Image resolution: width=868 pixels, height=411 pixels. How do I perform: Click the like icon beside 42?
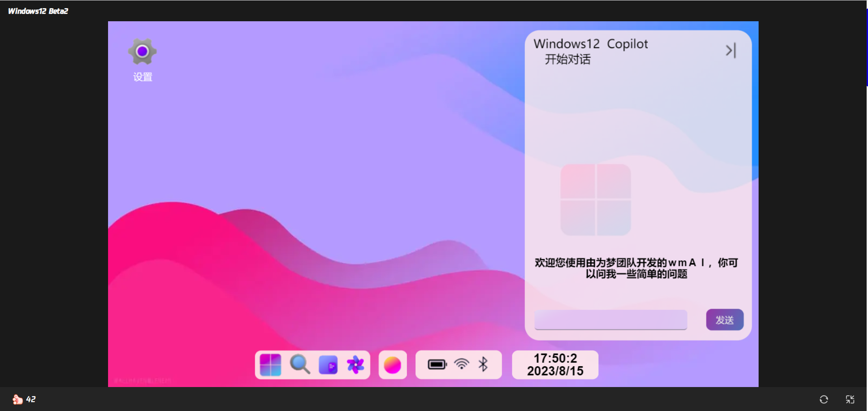point(17,399)
